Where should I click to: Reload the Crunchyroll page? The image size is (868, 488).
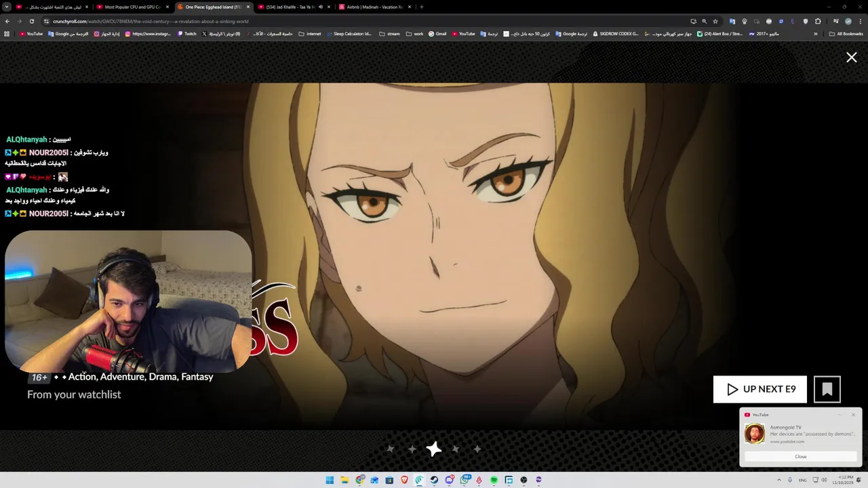tap(31, 21)
